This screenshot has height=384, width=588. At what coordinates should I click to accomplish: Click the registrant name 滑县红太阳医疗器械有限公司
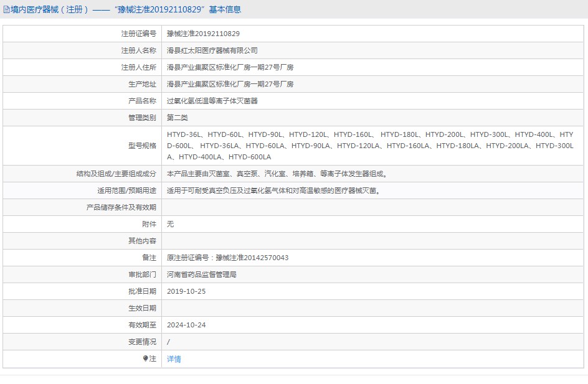(212, 50)
